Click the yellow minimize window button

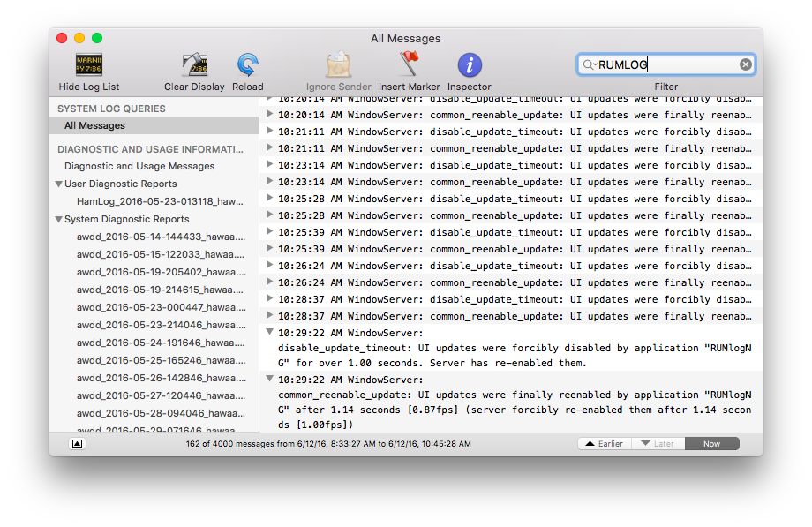pyautogui.click(x=79, y=38)
